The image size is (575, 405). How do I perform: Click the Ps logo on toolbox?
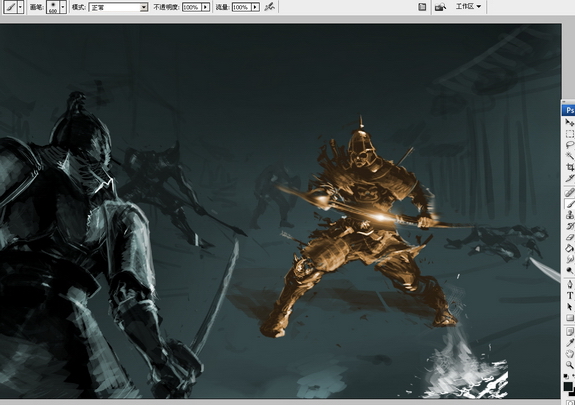pyautogui.click(x=569, y=110)
